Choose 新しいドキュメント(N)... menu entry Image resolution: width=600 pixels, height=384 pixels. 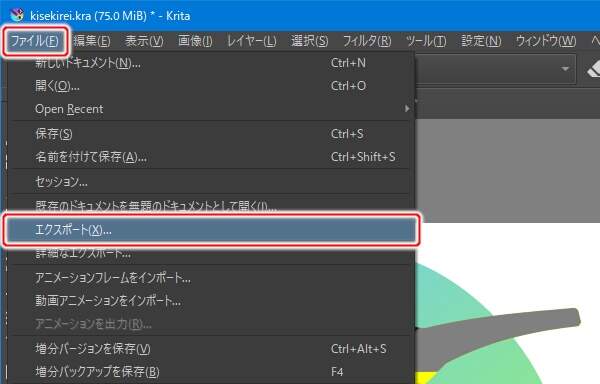(x=212, y=63)
